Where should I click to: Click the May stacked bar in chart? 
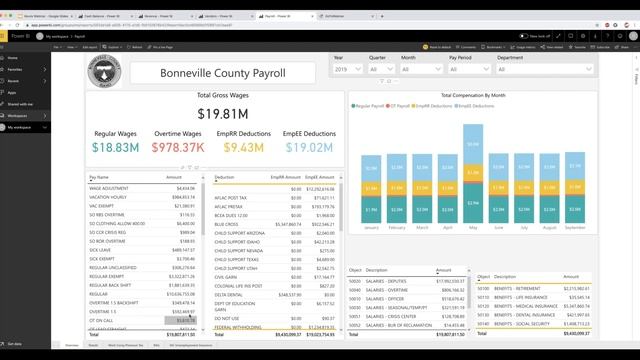(473, 173)
